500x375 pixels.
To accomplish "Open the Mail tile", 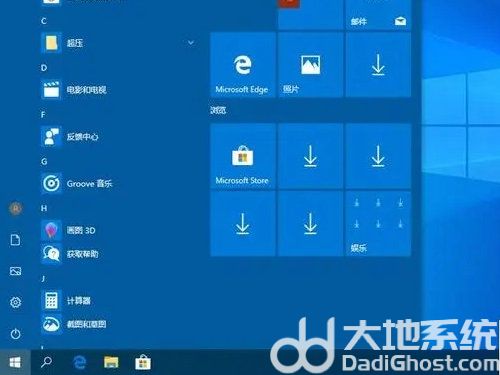I will [378, 15].
